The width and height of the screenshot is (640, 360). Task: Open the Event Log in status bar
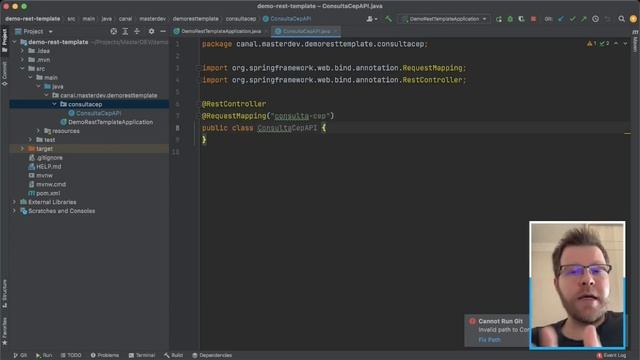(x=611, y=356)
